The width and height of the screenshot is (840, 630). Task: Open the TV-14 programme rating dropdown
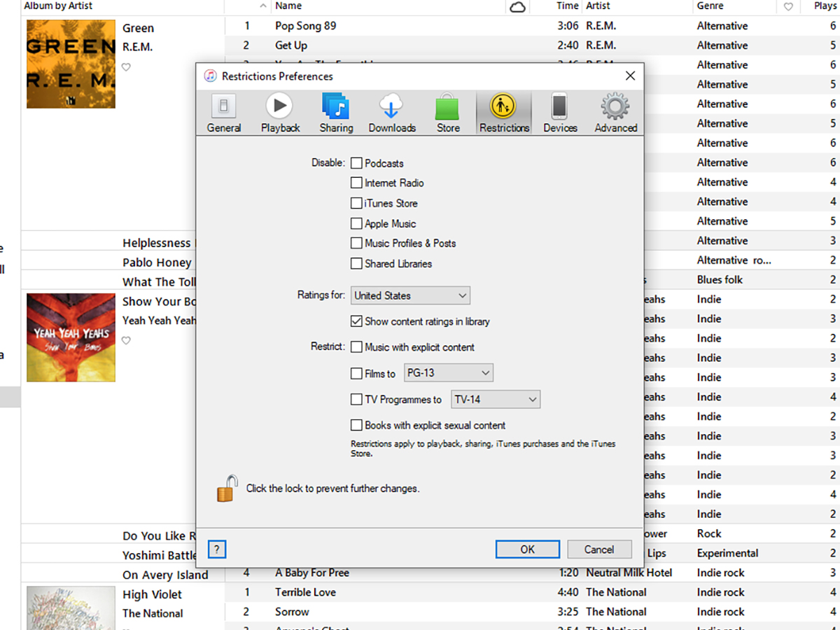pyautogui.click(x=496, y=399)
